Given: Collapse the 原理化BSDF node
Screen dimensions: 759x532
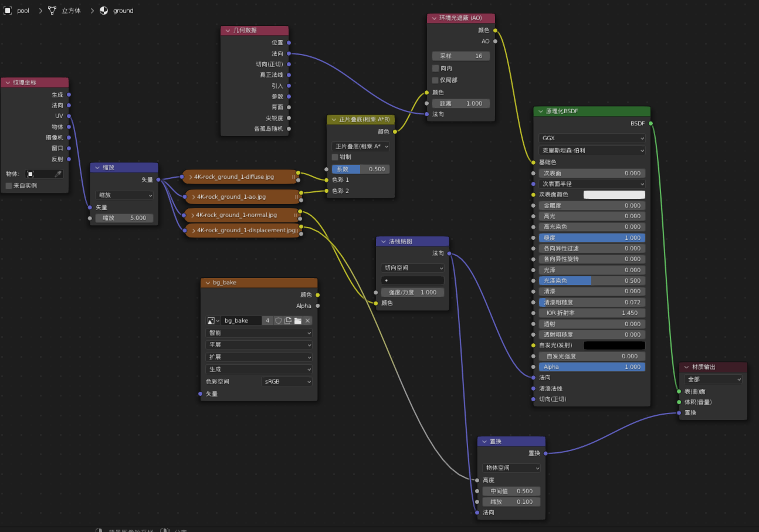Looking at the screenshot, I should pyautogui.click(x=541, y=111).
